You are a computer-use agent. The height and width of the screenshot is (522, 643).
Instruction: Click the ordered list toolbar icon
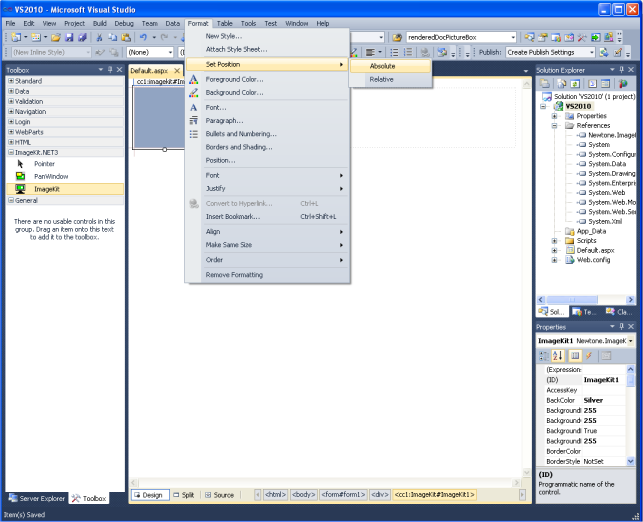pyautogui.click(x=408, y=52)
